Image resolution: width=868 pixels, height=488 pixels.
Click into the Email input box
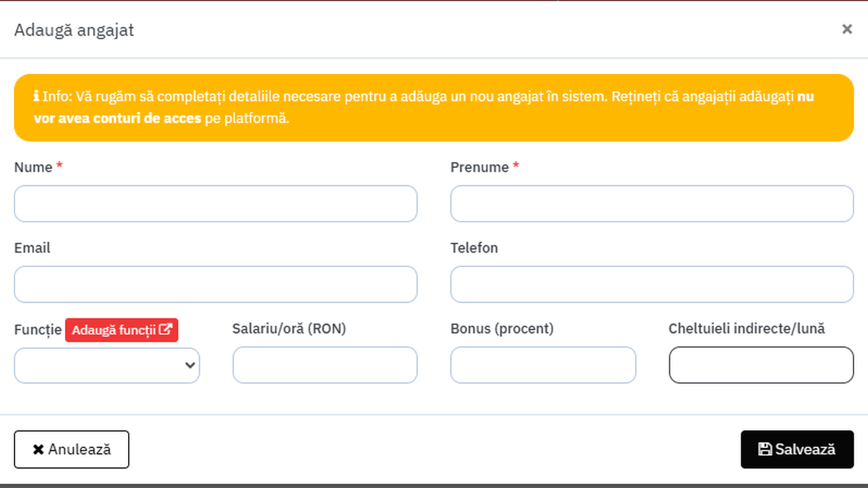216,285
